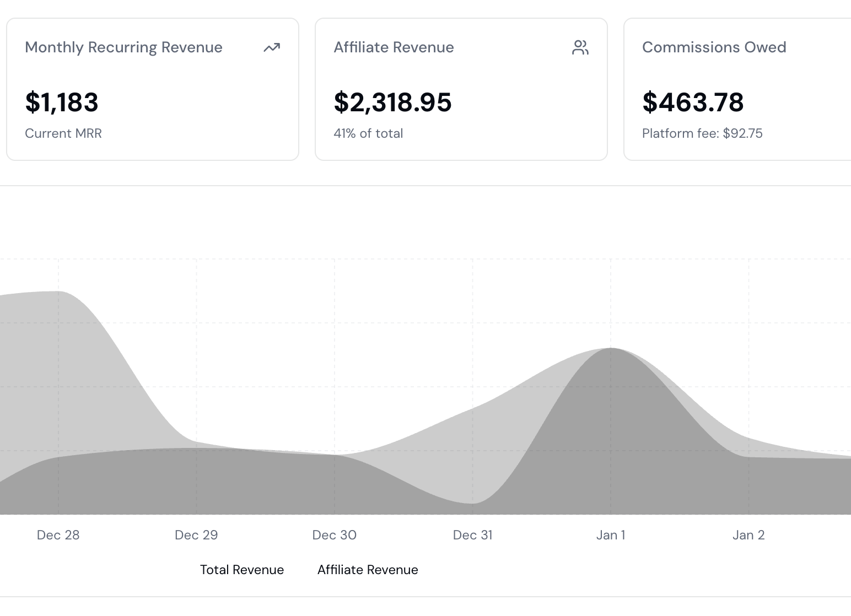Select the Dec 28 axis label

coord(58,535)
